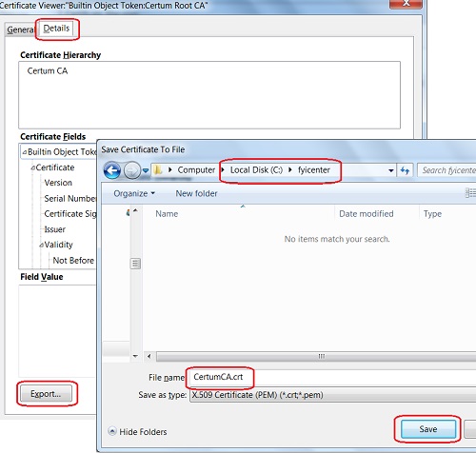Focus the Search fyicenter box
The image size is (476, 453).
446,170
